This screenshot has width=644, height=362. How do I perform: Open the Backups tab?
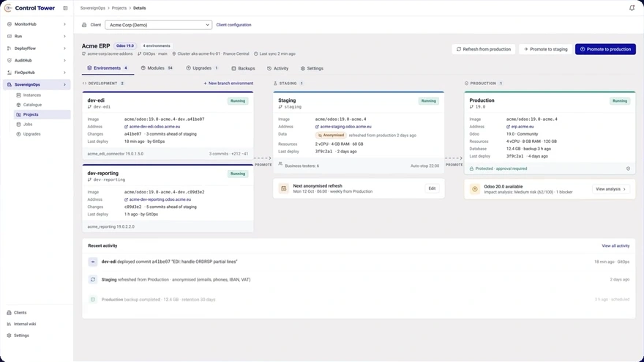tap(243, 68)
